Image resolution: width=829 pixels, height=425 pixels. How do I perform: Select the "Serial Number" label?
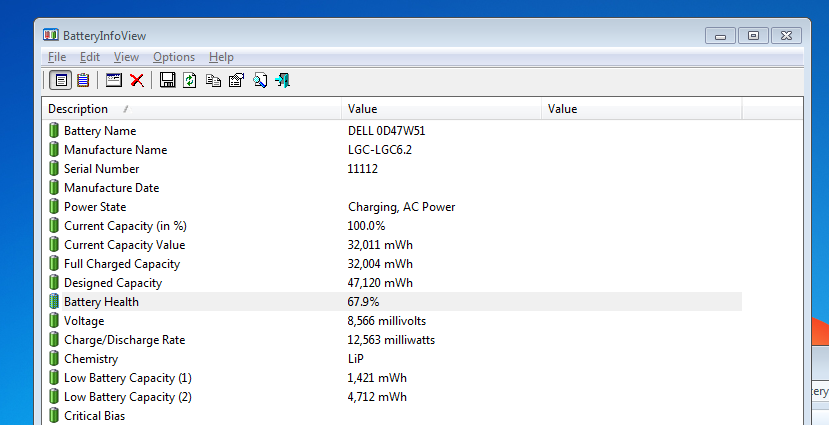point(102,169)
